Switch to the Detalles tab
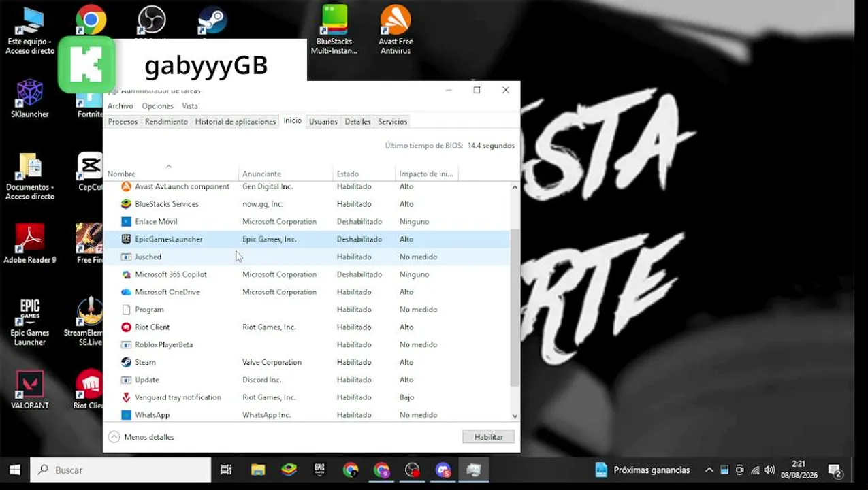Viewport: 868px width, 490px height. pyautogui.click(x=357, y=122)
